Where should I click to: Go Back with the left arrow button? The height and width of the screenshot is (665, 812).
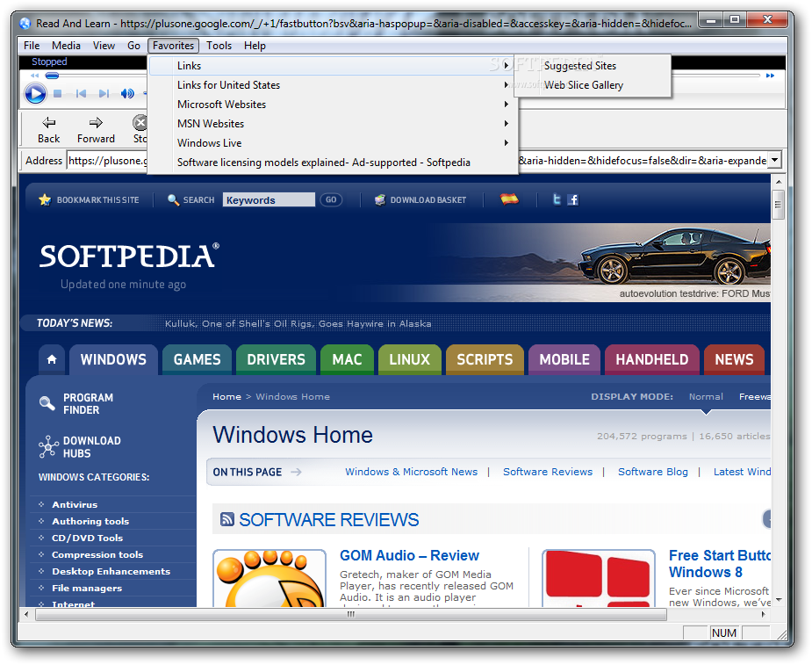(x=48, y=130)
